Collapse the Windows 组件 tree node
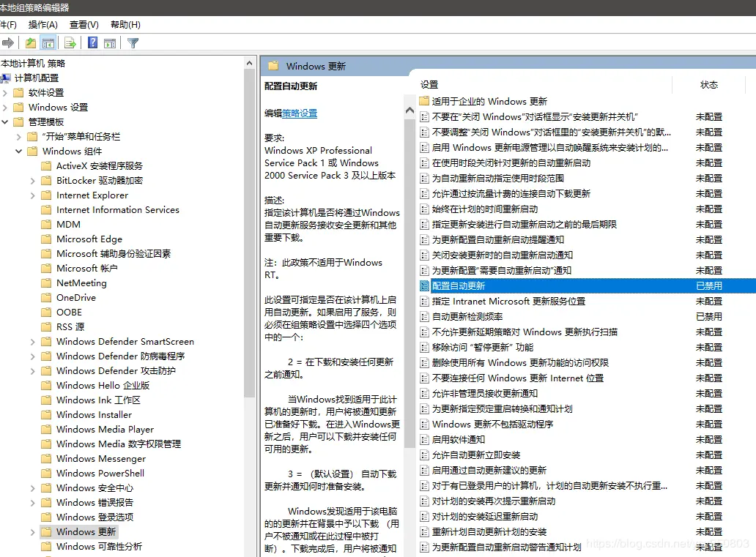Viewport: 756px width, 557px height. pos(19,151)
